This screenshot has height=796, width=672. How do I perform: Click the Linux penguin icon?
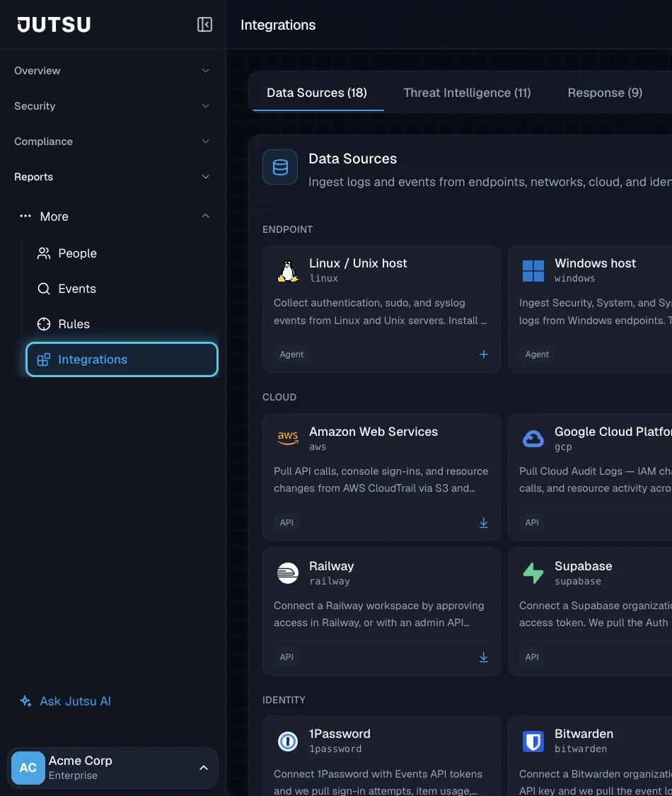pos(288,271)
